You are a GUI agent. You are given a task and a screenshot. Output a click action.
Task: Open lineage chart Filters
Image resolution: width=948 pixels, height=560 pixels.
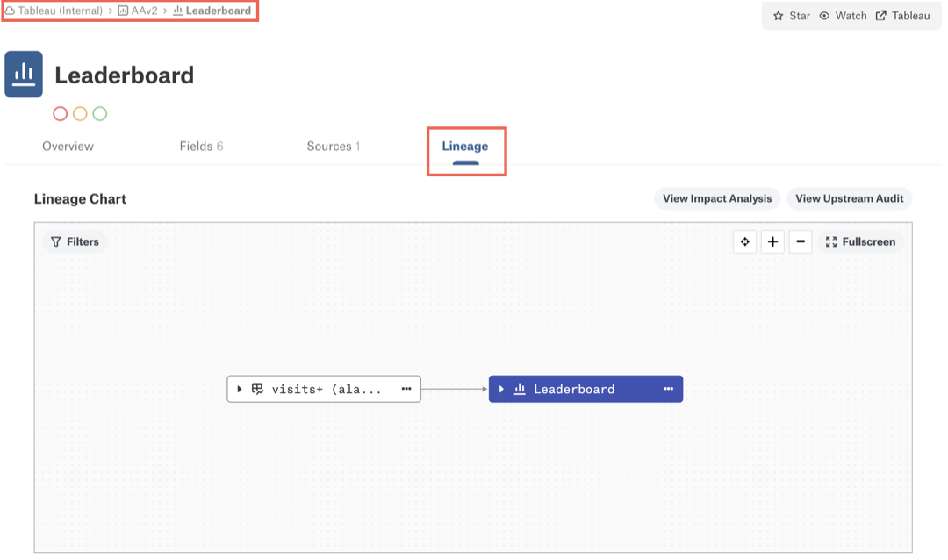pyautogui.click(x=75, y=242)
